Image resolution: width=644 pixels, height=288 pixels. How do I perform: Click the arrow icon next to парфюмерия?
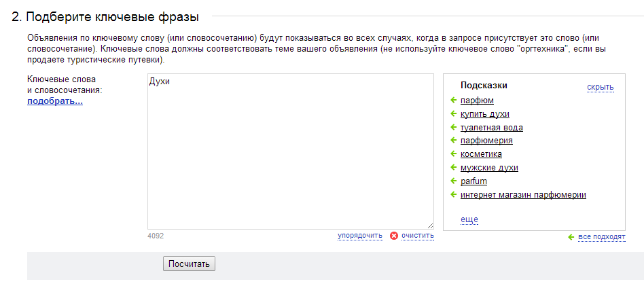pyautogui.click(x=453, y=140)
